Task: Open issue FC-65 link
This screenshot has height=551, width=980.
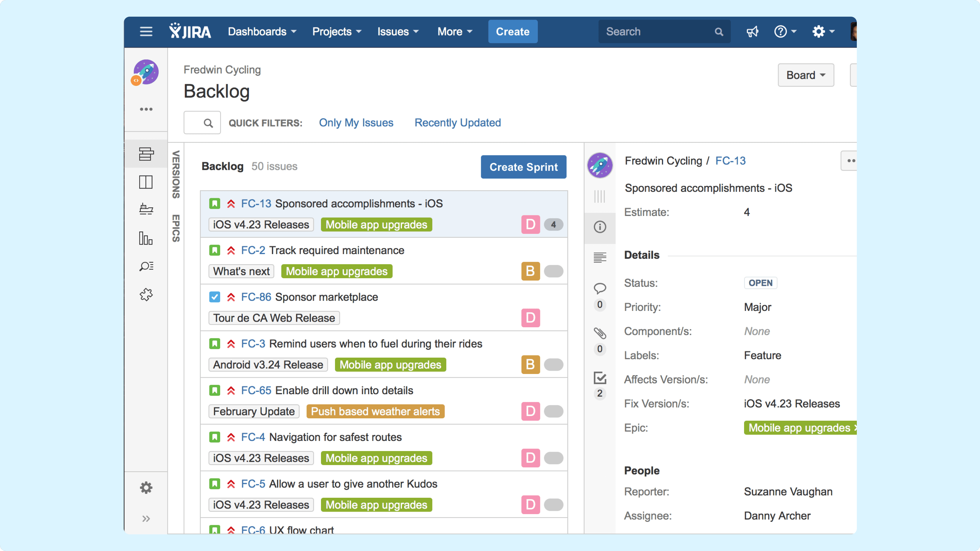Action: click(x=256, y=390)
